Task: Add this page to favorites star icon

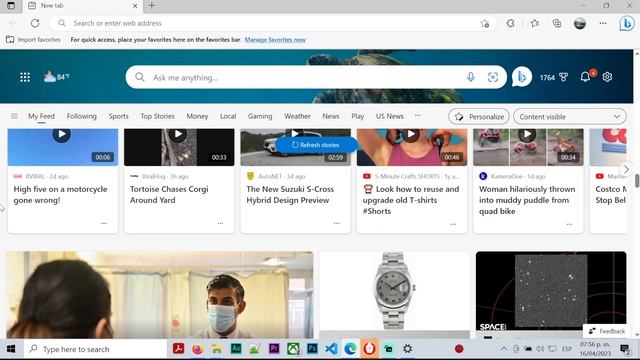Action: click(x=484, y=23)
